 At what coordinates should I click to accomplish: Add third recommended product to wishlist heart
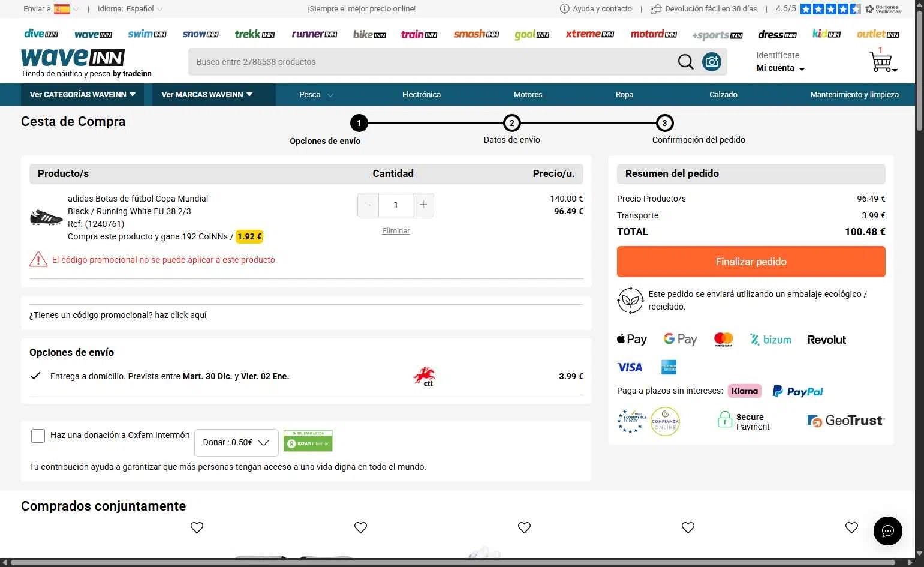click(x=524, y=527)
